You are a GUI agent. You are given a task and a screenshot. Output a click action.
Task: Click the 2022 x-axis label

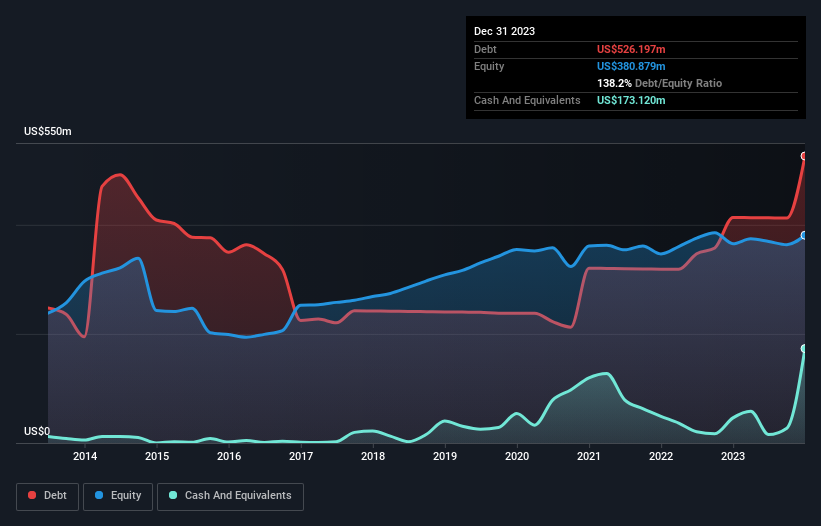click(661, 456)
